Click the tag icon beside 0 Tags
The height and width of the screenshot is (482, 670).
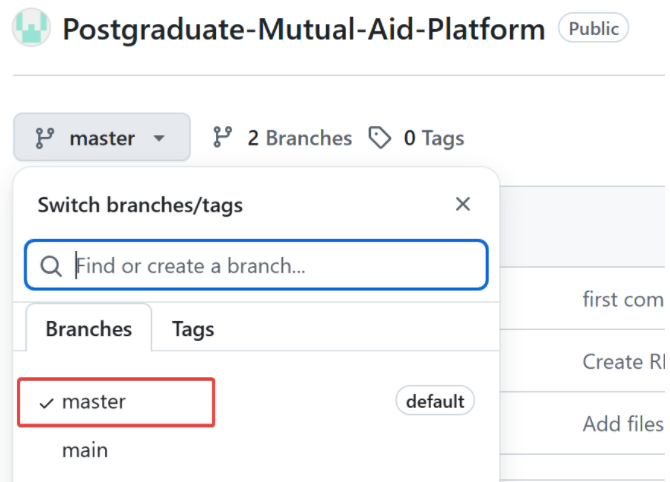click(x=380, y=138)
